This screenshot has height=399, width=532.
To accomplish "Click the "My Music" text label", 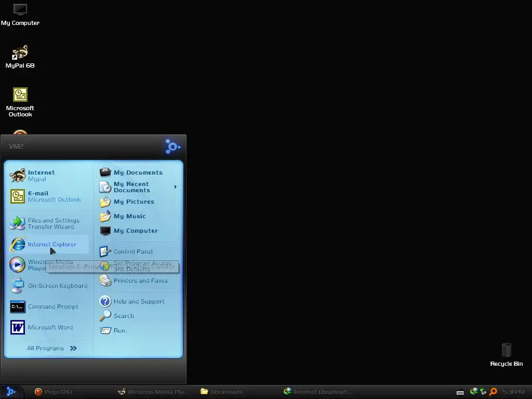I will (x=129, y=216).
